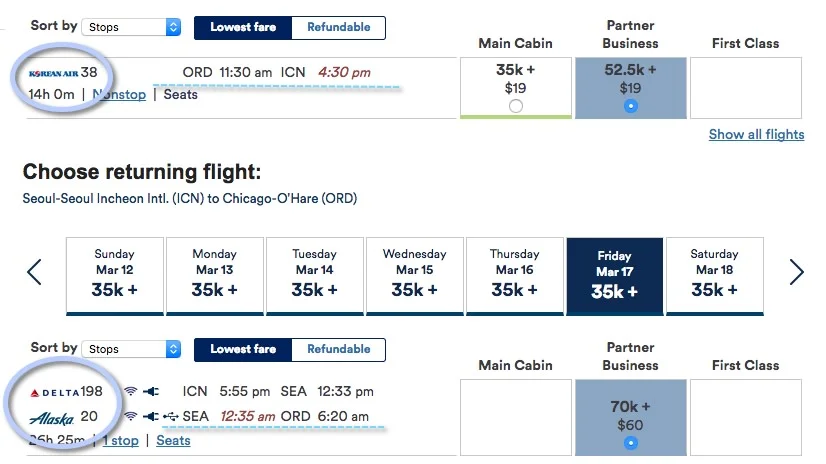Select the 35k Main Cabin fare radio

(516, 106)
